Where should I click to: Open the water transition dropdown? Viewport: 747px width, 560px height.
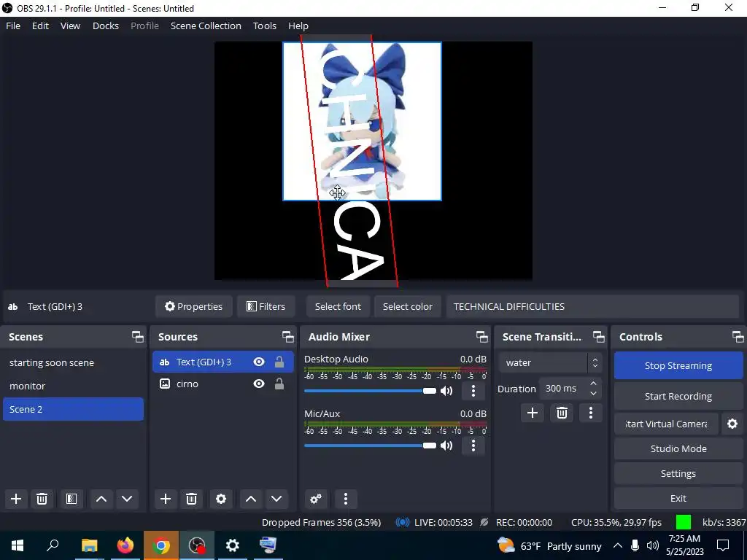(x=550, y=363)
